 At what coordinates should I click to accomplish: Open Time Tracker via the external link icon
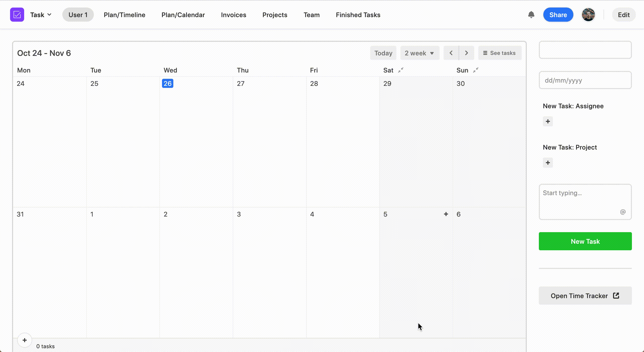(x=616, y=296)
